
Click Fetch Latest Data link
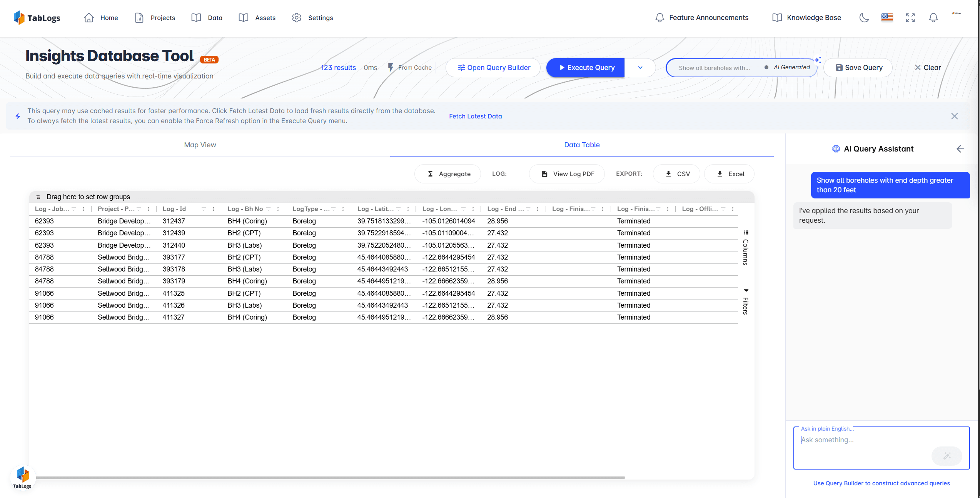coord(476,116)
